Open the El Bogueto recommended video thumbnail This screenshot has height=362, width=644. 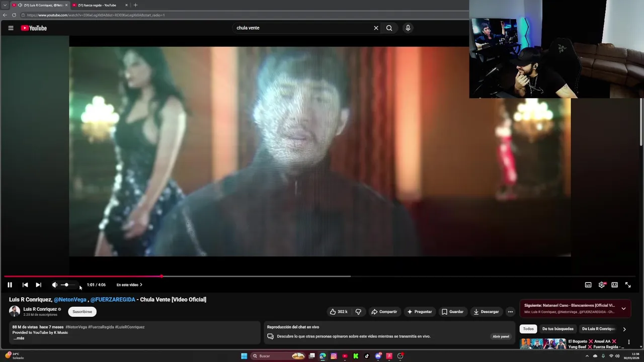(x=543, y=344)
